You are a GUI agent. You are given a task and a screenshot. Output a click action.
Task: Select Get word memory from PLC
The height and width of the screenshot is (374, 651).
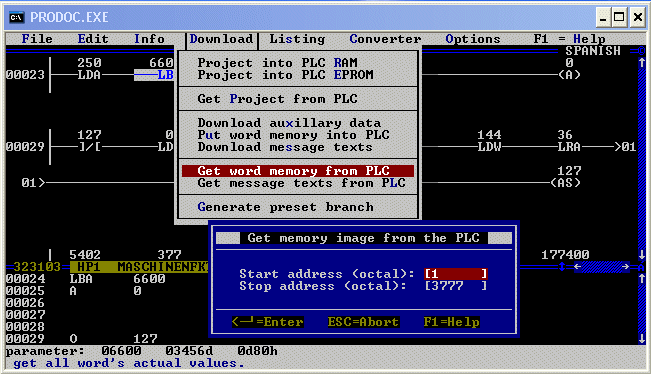point(298,171)
